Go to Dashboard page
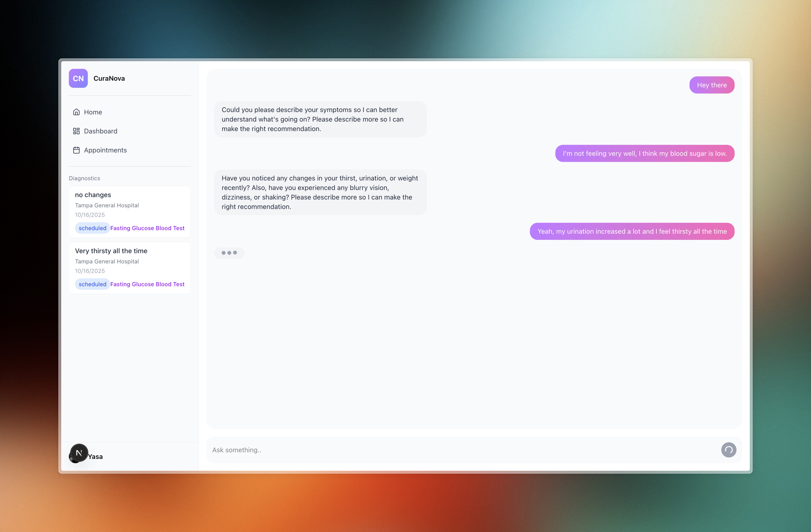Viewport: 811px width, 532px height. tap(101, 131)
